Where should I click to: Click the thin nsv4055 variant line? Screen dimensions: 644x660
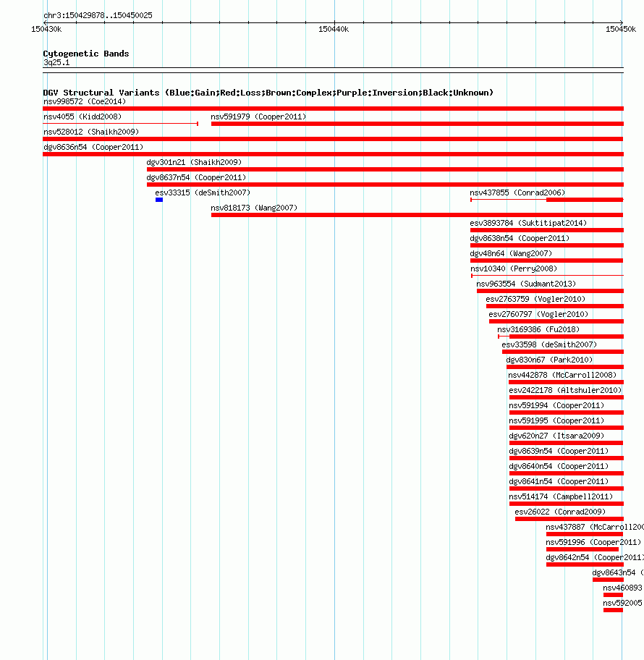[x=120, y=123]
